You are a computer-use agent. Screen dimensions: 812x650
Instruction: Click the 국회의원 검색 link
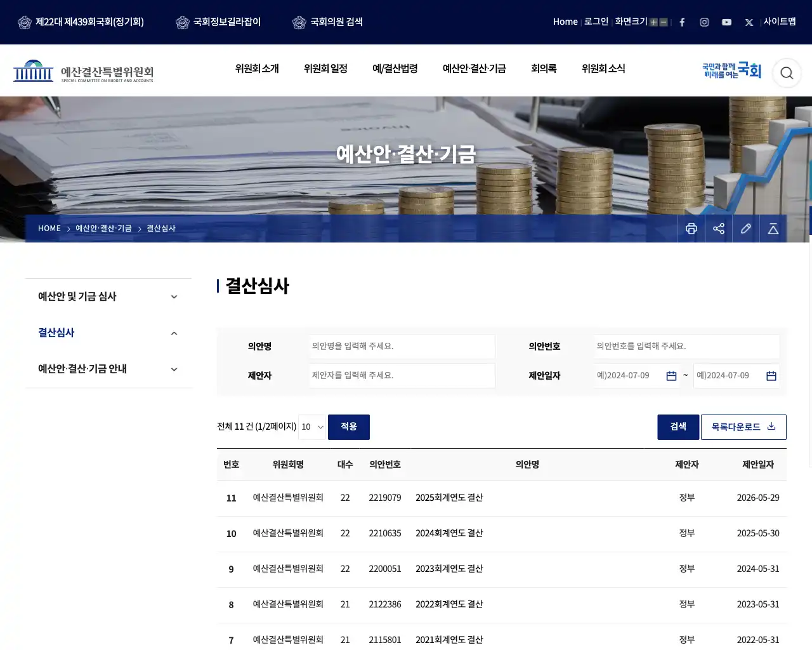point(328,22)
